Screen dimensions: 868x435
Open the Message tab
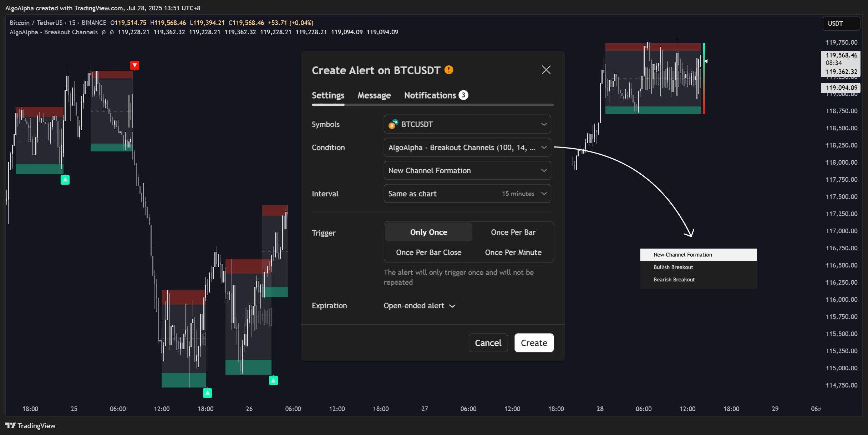tap(374, 95)
